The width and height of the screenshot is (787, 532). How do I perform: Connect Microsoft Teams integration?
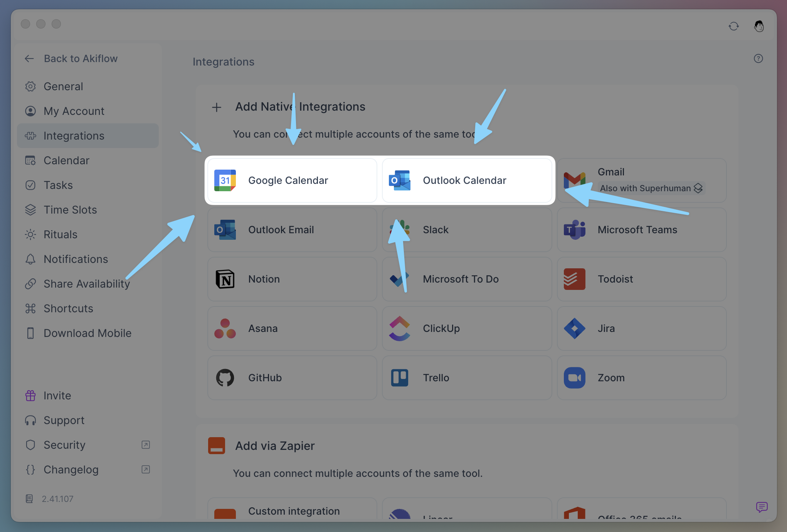[642, 230]
